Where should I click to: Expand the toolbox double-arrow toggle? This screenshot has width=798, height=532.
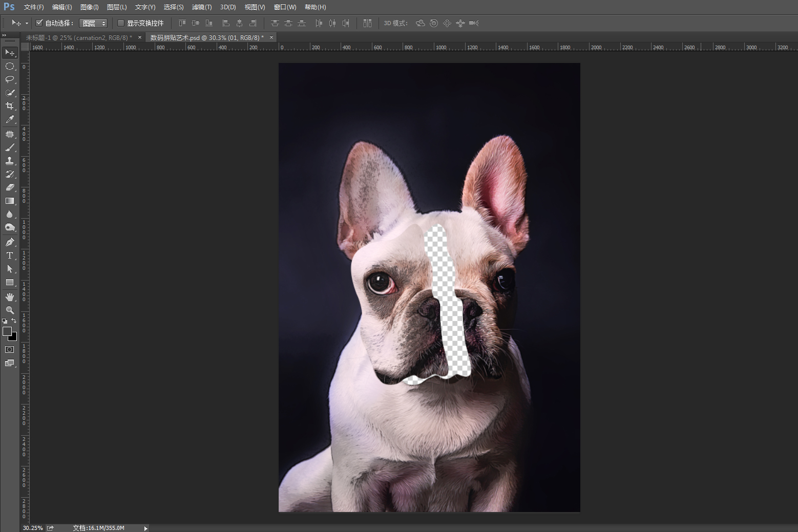pos(5,35)
